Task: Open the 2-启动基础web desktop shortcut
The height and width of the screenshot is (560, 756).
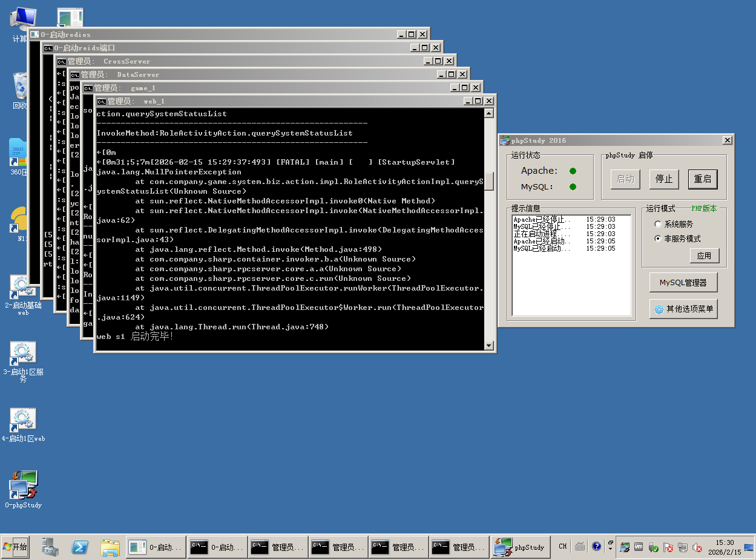Action: pos(23,287)
